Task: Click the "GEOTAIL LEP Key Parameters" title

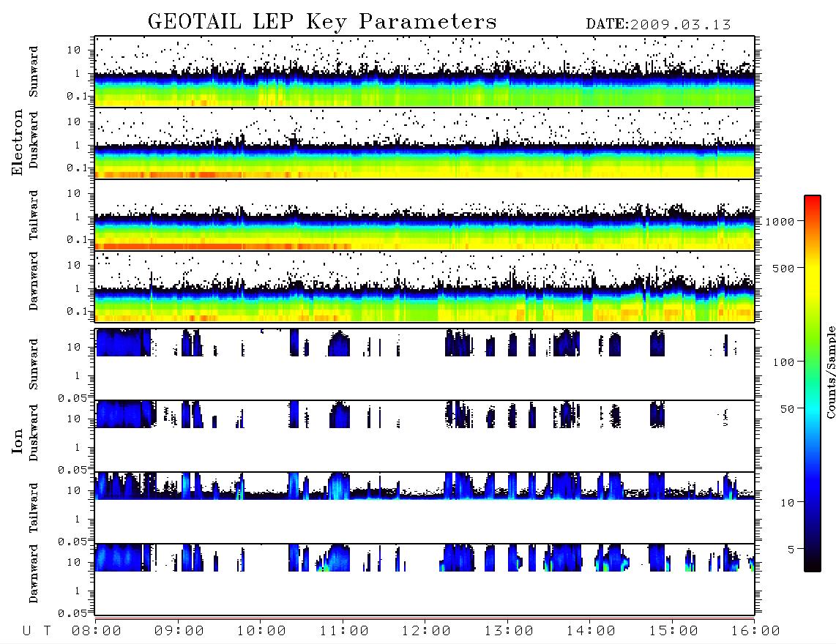Action: pos(322,22)
